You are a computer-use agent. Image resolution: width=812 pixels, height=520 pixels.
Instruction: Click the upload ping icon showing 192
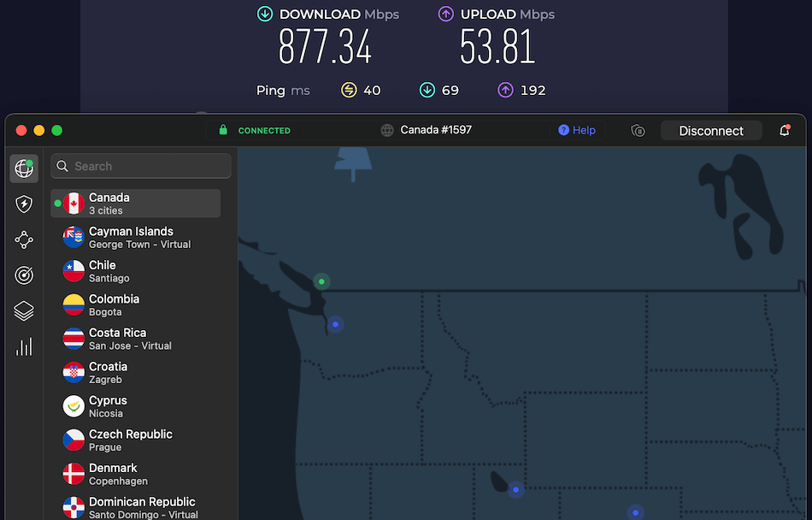[505, 90]
